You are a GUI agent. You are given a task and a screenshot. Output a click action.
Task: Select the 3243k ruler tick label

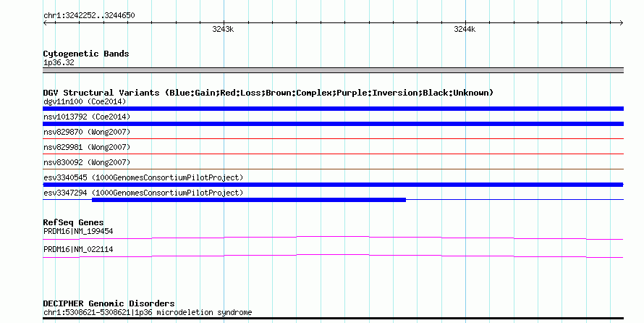223,29
